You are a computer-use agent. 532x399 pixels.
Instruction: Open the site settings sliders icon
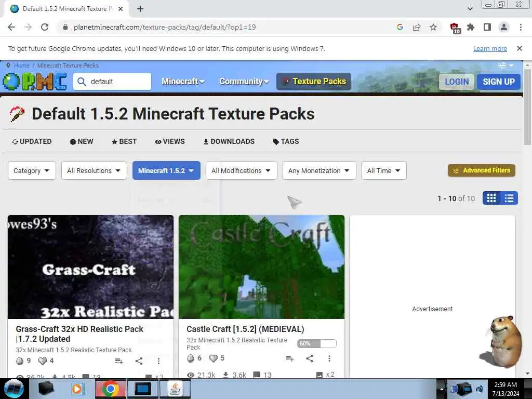505,65
